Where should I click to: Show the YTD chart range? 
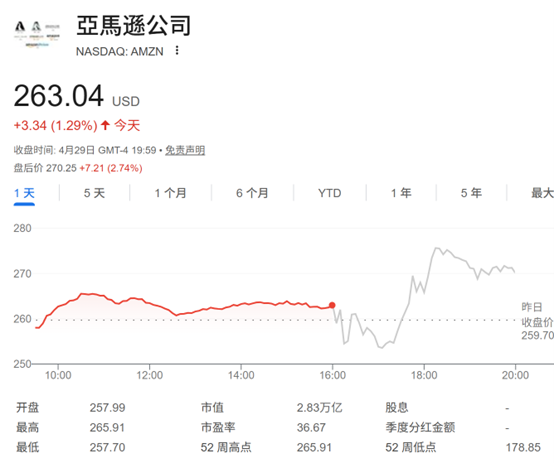coord(329,193)
